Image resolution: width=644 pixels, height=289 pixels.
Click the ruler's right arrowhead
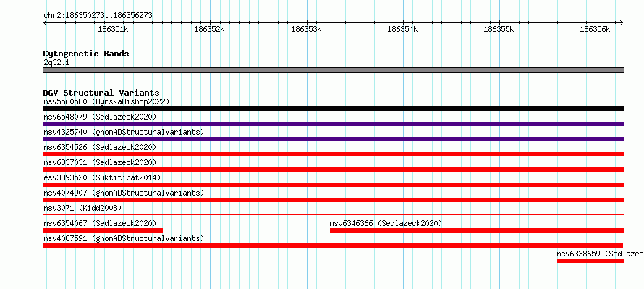pos(622,22)
